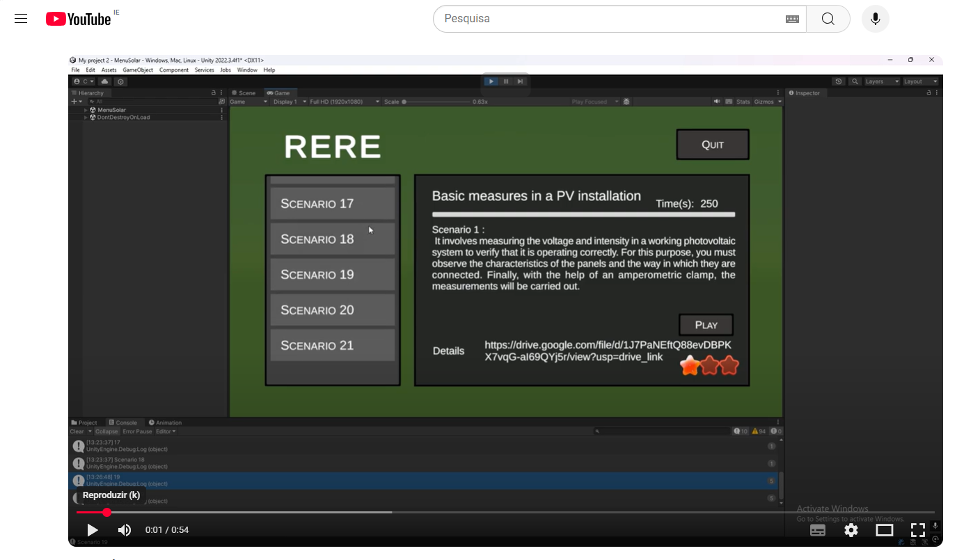This screenshot has width=957, height=560.
Task: Switch to the Console tab
Action: tap(125, 422)
